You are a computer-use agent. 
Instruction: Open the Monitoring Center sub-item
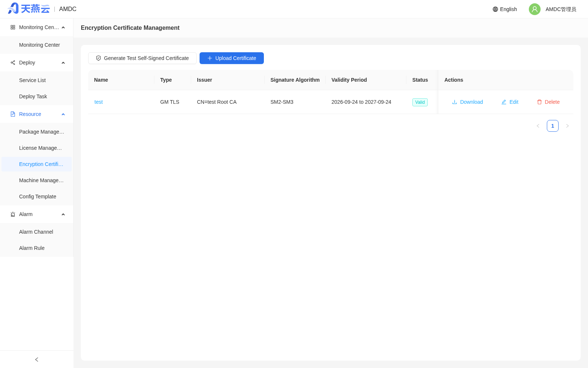37,45
